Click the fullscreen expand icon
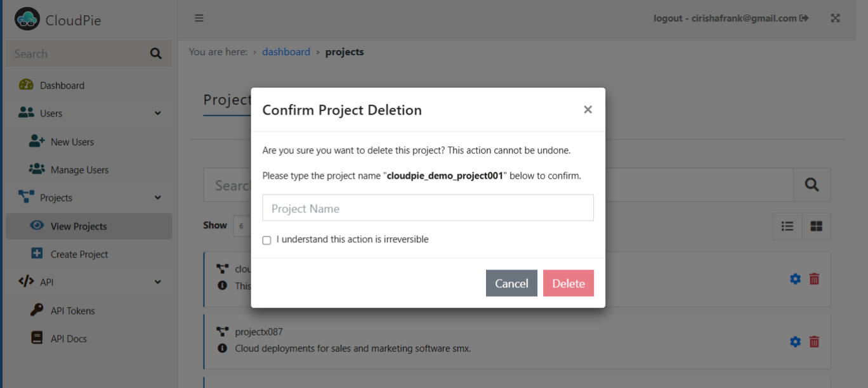868x388 pixels. point(836,18)
